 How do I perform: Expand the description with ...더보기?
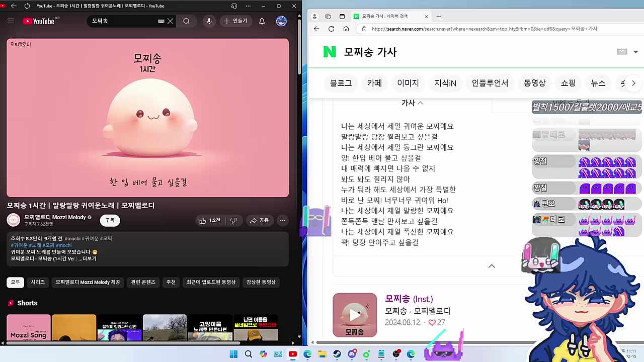coord(88,258)
